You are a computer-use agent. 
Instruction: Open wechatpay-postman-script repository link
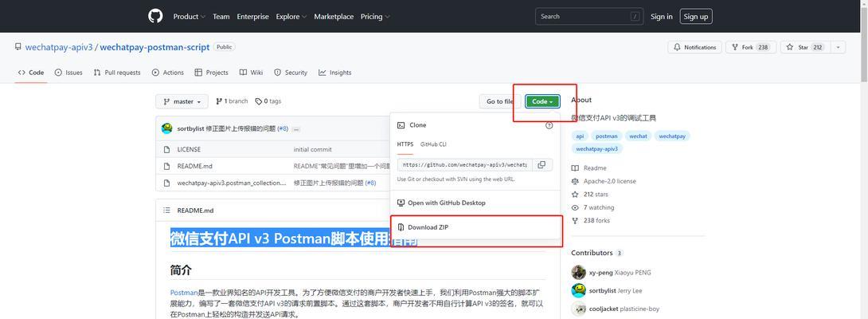point(154,47)
